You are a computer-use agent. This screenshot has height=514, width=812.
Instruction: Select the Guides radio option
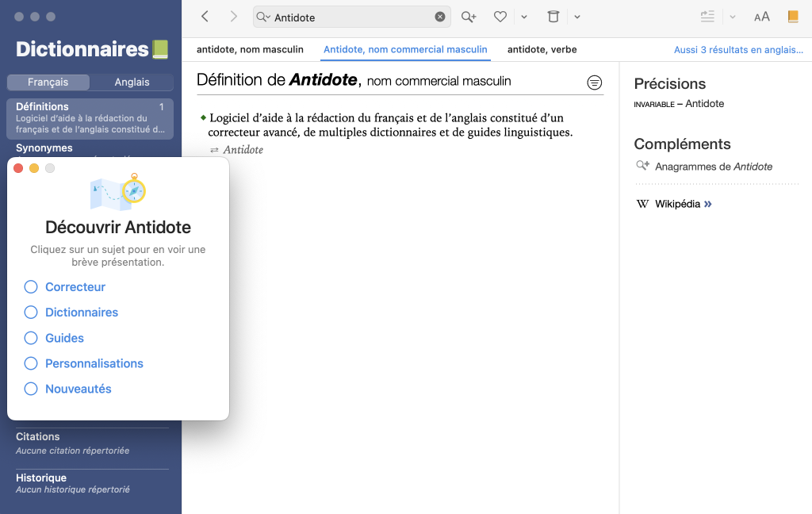(x=31, y=338)
